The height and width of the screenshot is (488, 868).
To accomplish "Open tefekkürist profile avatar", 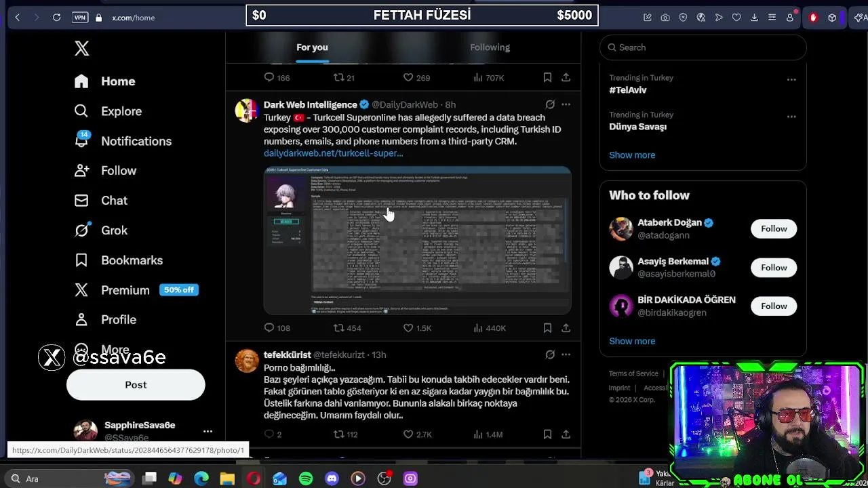I will (247, 361).
